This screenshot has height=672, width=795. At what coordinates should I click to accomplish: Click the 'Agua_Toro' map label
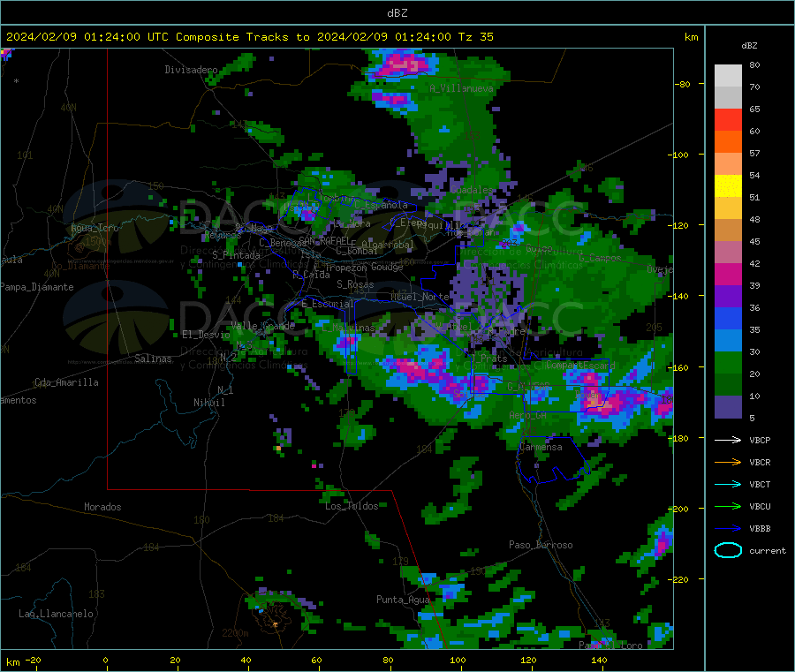[x=95, y=228]
